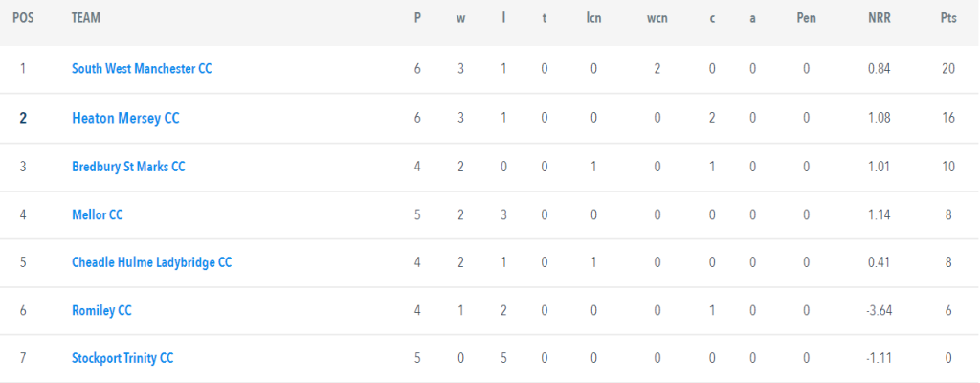Click Heaton Mersey's 1.08 NRR value
Screen dimensions: 980x383
click(x=879, y=118)
